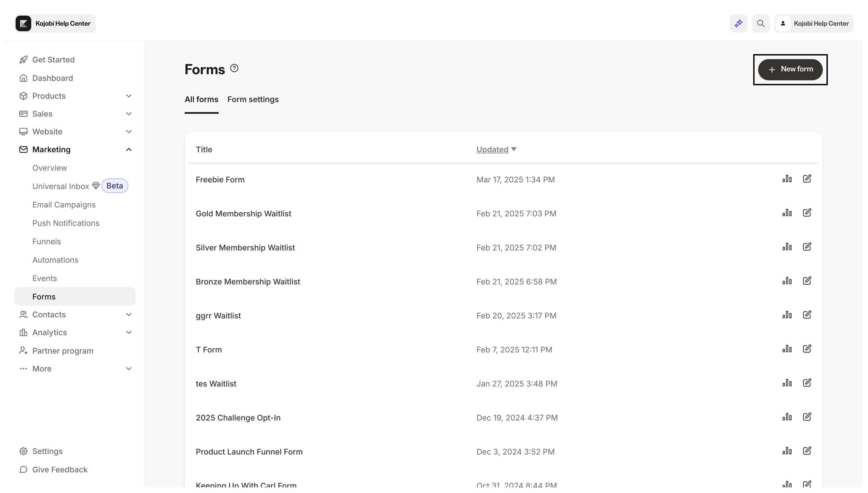
Task: Open search with the magnifier icon
Action: (761, 23)
